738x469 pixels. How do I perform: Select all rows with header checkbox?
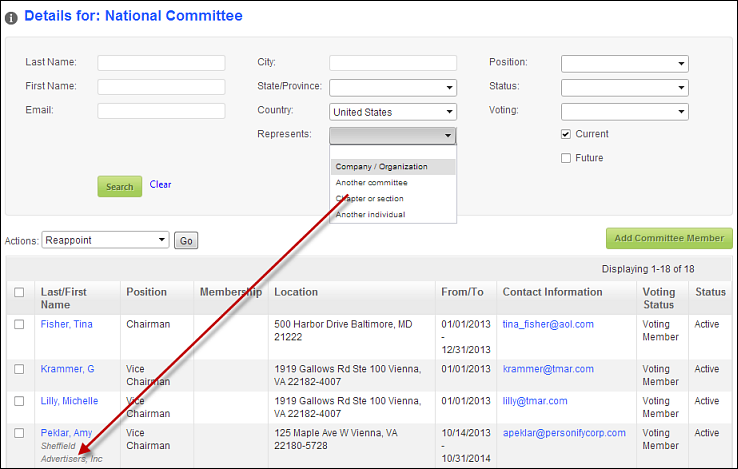coord(19,292)
